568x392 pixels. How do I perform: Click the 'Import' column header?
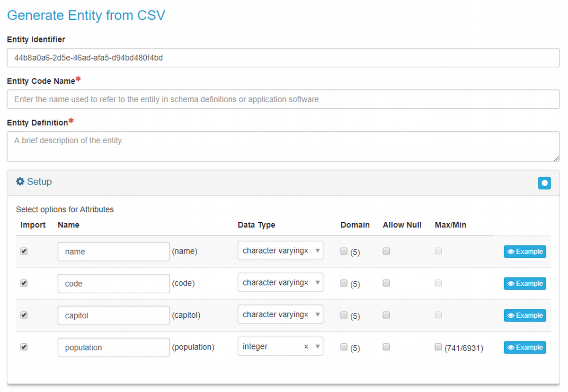[33, 225]
